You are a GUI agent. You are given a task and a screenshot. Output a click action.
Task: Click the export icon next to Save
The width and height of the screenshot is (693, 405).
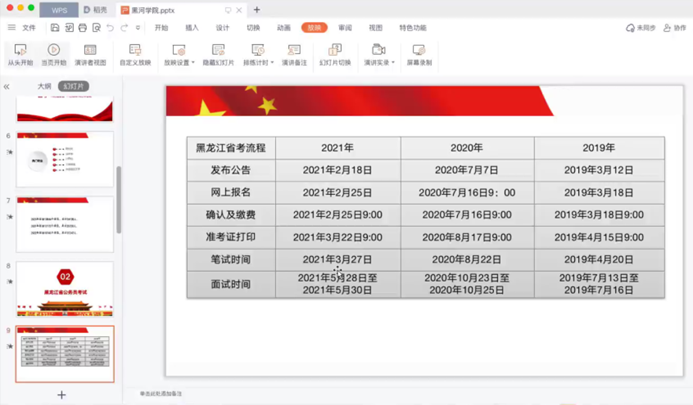[x=69, y=28]
